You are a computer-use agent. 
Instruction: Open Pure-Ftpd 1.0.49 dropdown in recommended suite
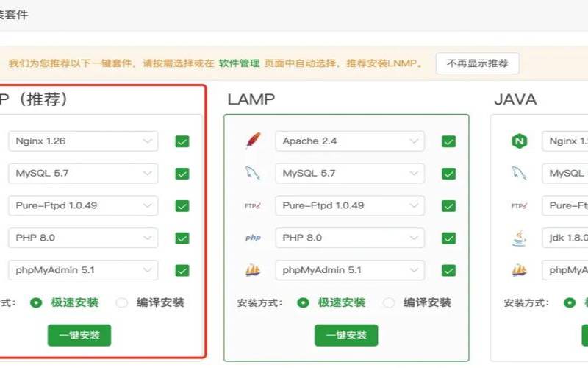tap(83, 206)
